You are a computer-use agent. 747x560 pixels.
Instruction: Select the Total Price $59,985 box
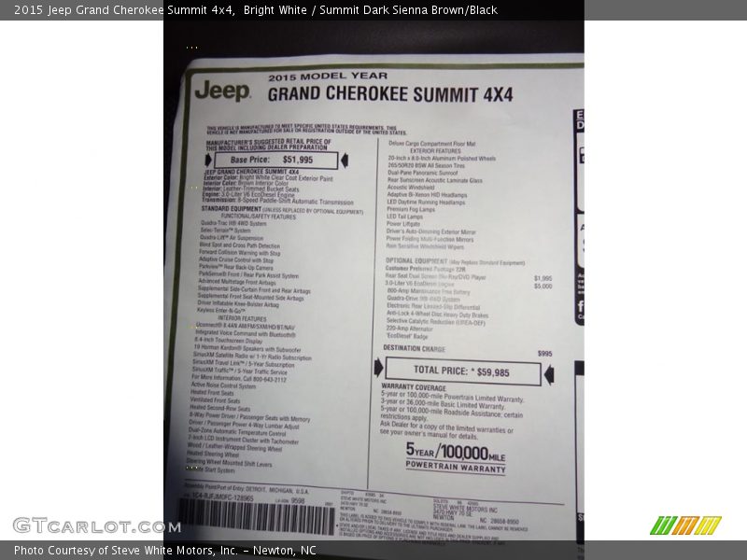(462, 371)
